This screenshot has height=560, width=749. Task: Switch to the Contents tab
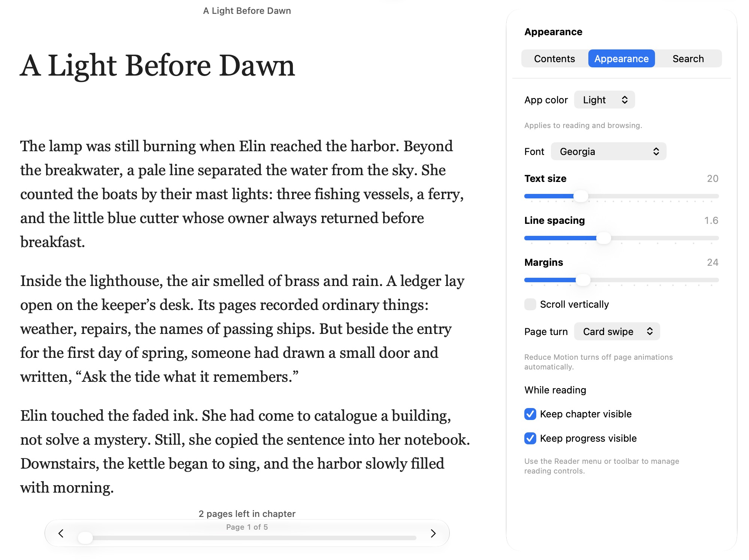[x=554, y=59]
